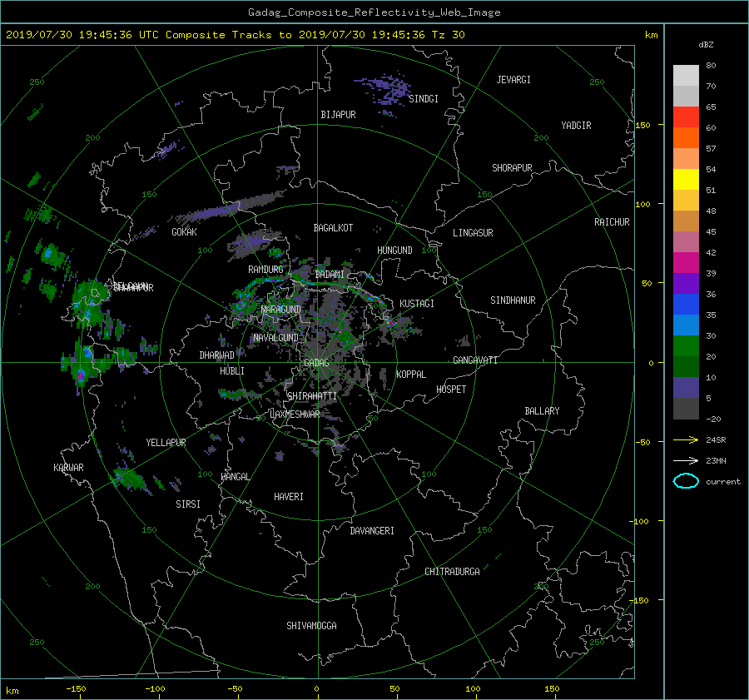Click the SHIVAMOGGA city label
The image size is (749, 700).
coord(311,626)
